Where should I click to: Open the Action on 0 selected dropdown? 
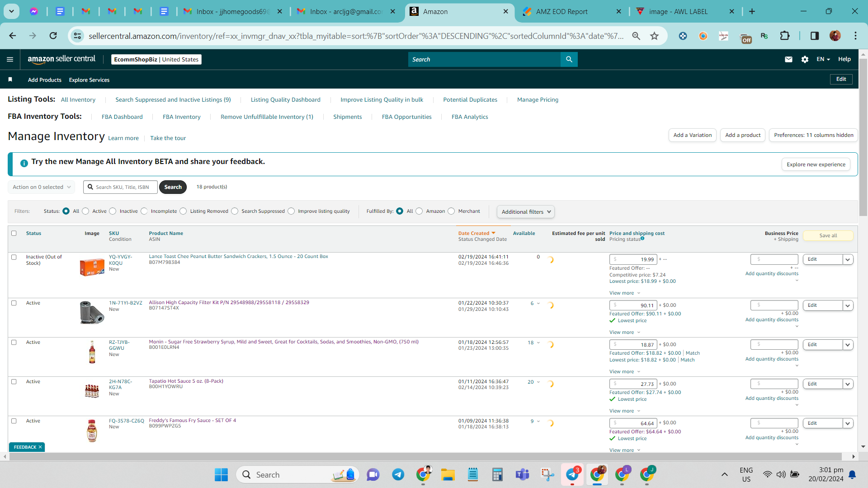click(x=42, y=187)
